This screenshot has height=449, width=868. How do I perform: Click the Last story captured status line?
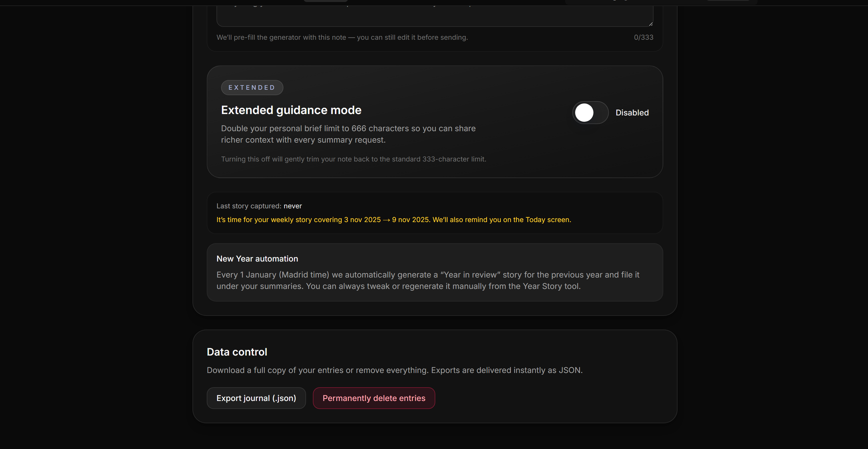point(259,206)
